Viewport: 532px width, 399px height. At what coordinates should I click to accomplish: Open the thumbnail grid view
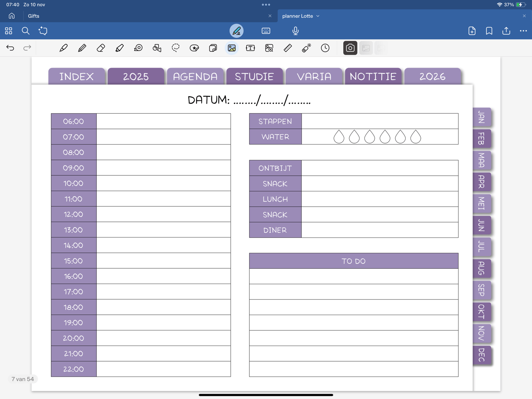(9, 31)
